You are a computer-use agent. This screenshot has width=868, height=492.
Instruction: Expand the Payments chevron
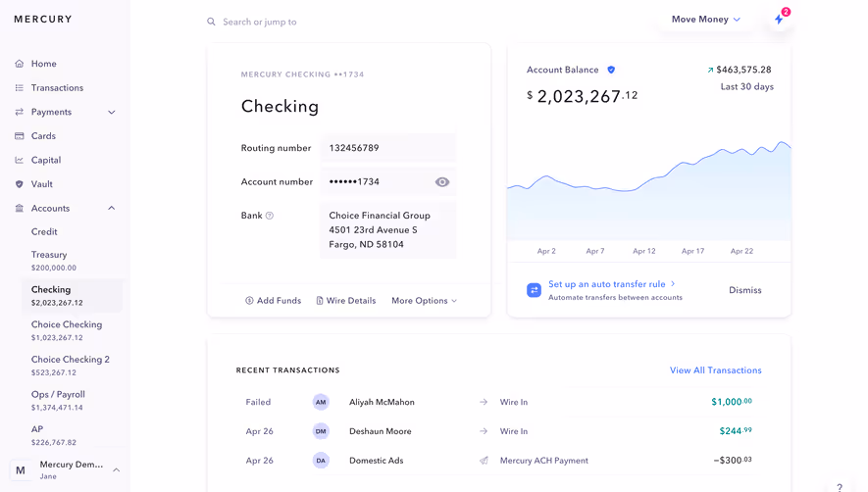click(111, 113)
